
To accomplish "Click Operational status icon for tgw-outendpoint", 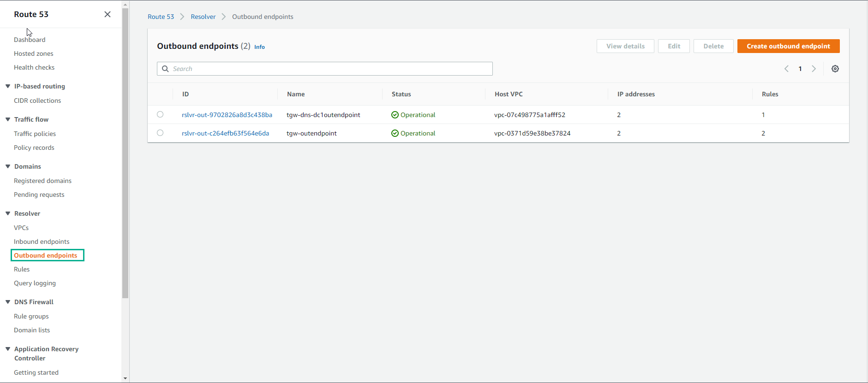I will click(395, 133).
